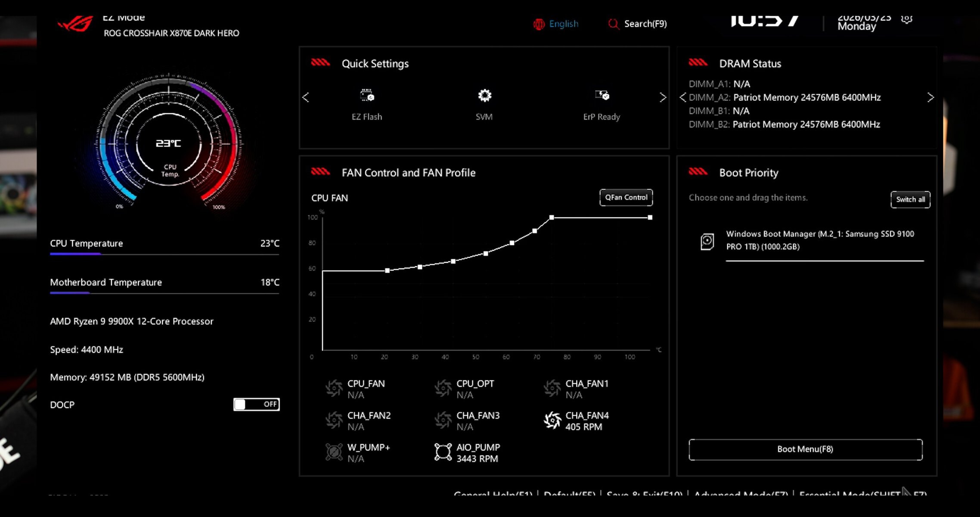Select the CPU_FAN fan icon

334,388
